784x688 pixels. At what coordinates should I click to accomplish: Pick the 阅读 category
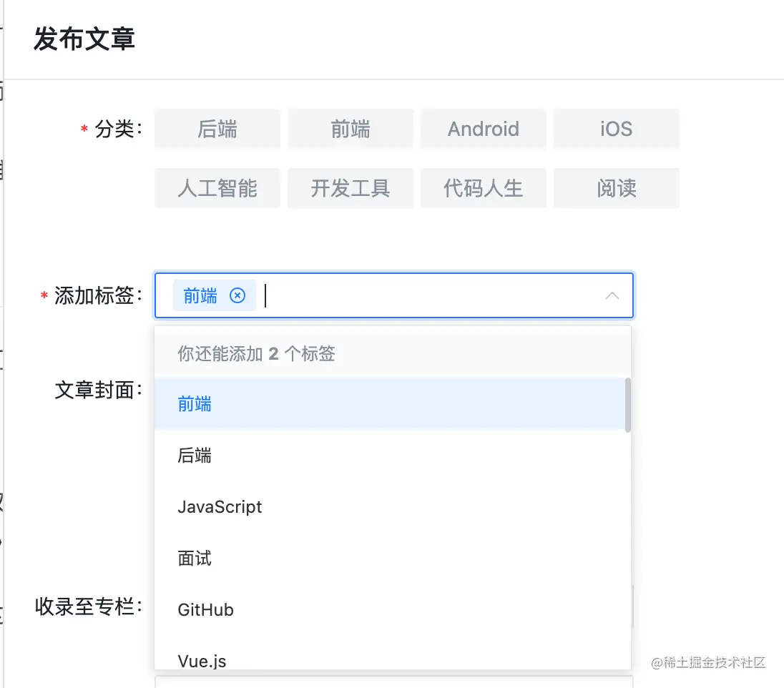[616, 188]
